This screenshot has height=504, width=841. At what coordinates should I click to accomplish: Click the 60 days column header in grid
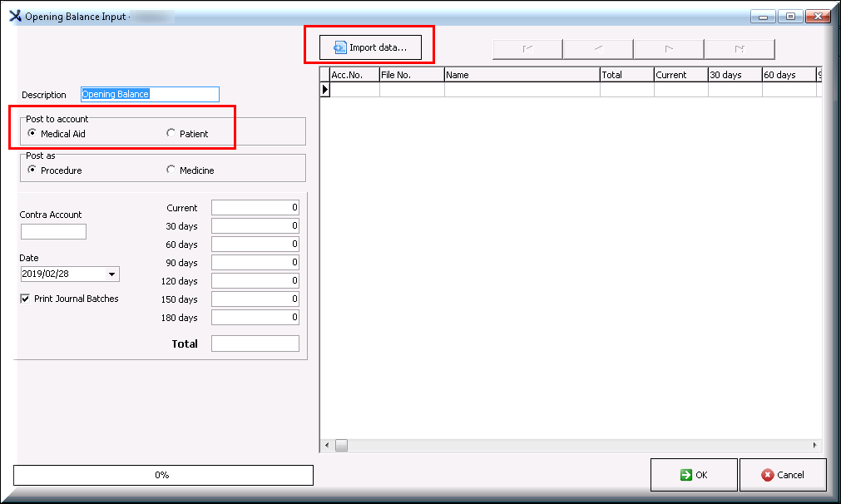(789, 75)
